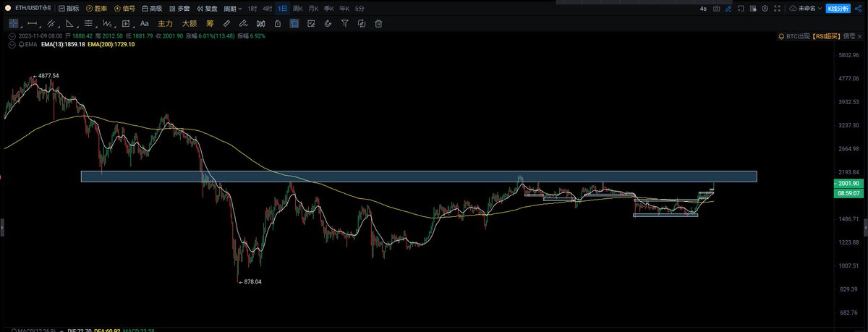Click the share icon at top right
The image size is (868, 332).
[858, 9]
